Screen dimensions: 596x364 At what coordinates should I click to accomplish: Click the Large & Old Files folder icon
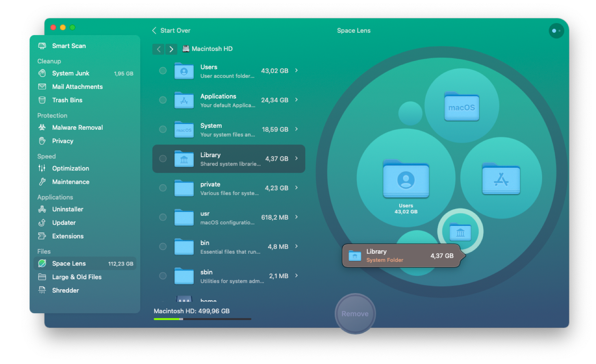42,277
